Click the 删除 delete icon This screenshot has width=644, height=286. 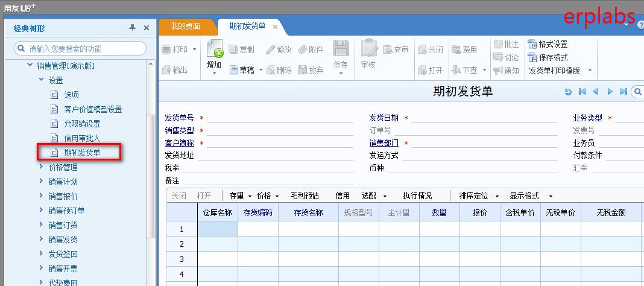tap(271, 70)
